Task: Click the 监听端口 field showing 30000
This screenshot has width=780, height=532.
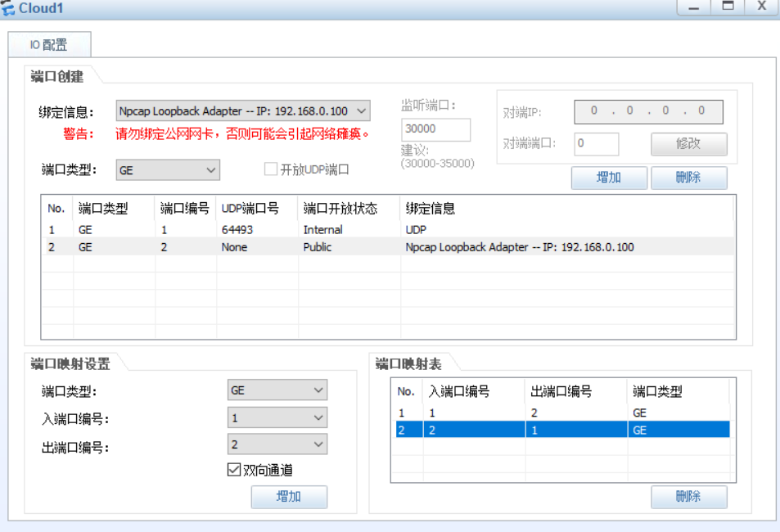Action: coord(435,129)
